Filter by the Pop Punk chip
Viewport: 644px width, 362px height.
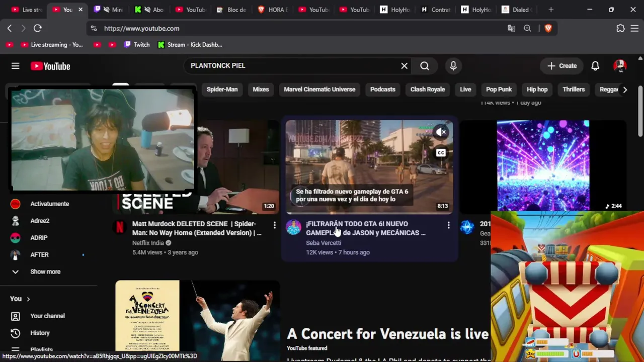tap(499, 89)
